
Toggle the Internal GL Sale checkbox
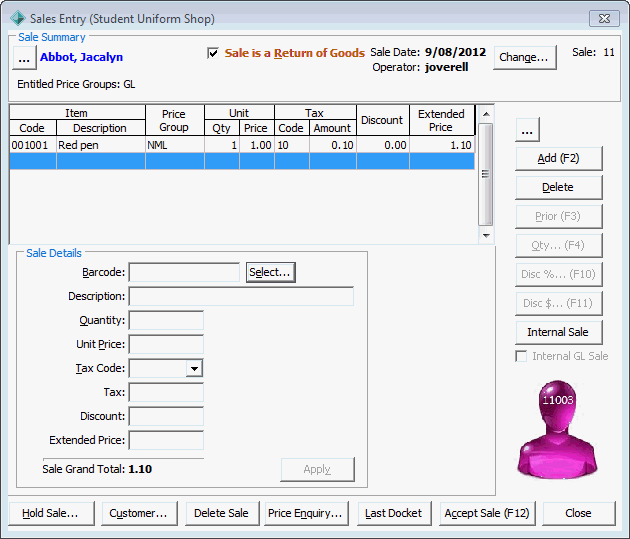pos(521,356)
